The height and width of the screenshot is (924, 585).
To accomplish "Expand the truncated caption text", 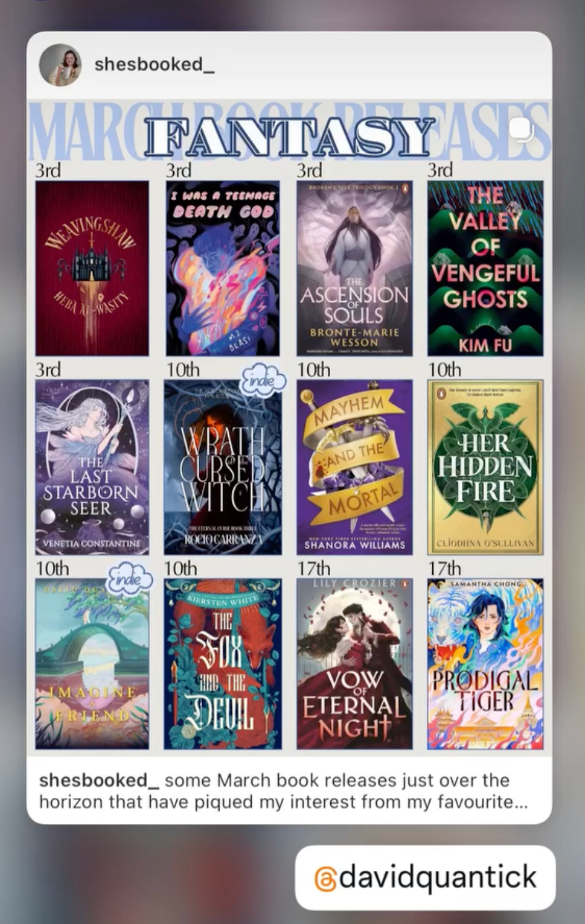I will tap(284, 791).
